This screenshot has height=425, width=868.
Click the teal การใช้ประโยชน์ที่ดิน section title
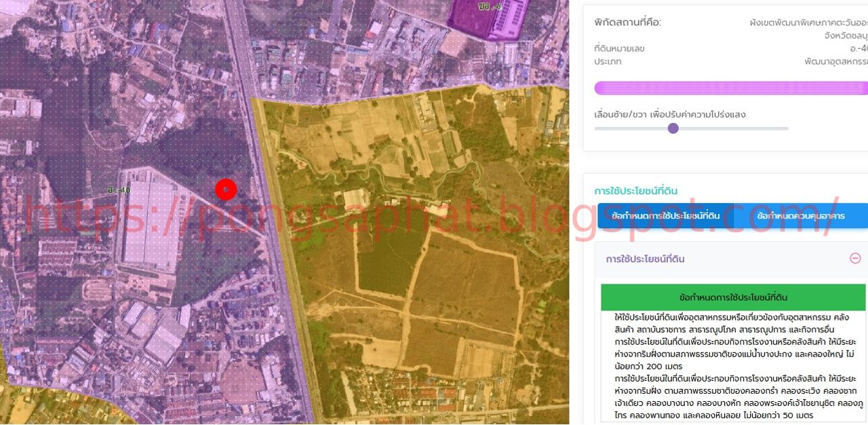click(x=635, y=191)
